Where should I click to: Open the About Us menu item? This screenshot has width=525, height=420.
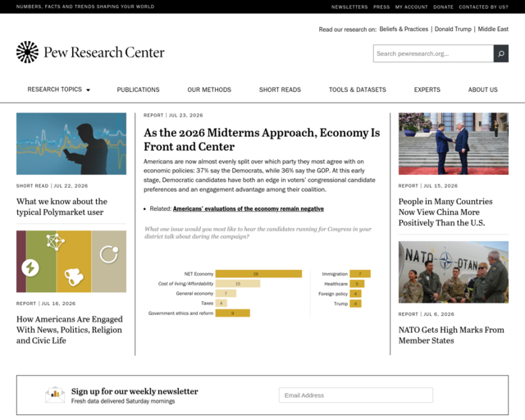483,89
